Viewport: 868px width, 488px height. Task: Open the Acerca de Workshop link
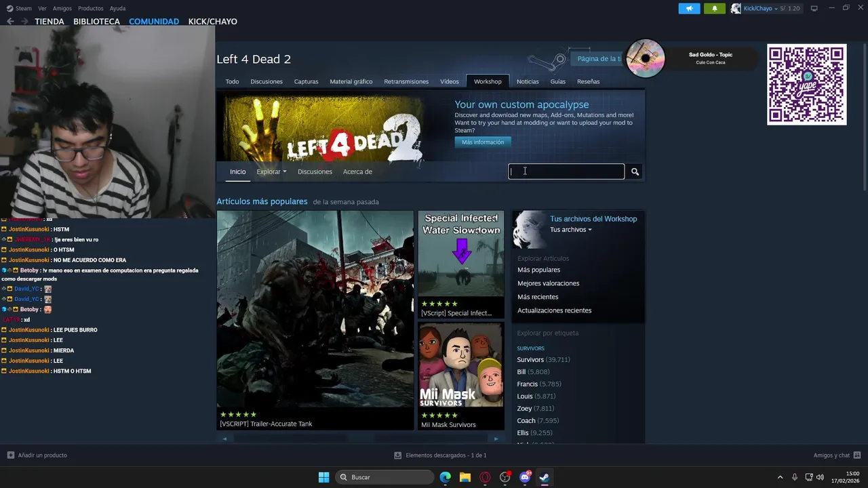click(x=357, y=171)
